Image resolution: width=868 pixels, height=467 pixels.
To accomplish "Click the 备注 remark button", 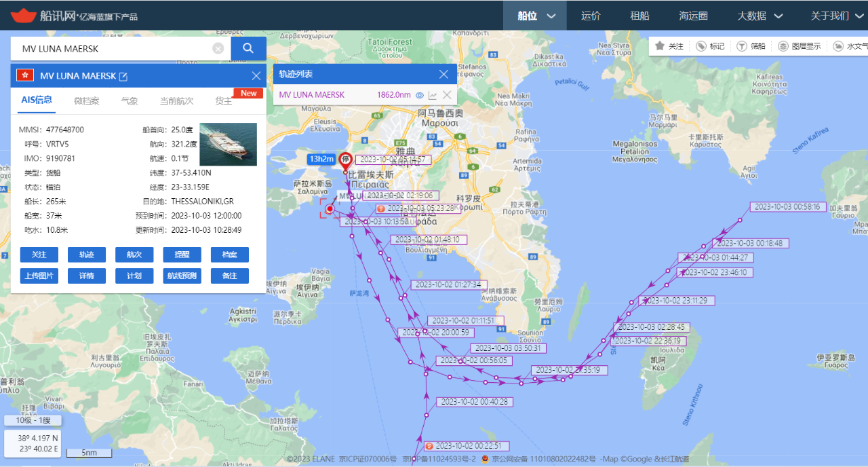I will [229, 276].
